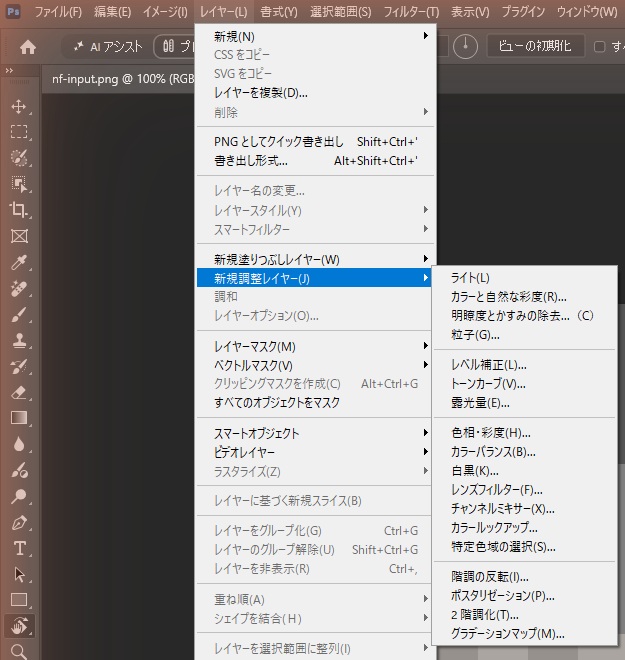This screenshot has height=660, width=625.
Task: Choose トーンカーブ(V)...
Action: [x=524, y=383]
